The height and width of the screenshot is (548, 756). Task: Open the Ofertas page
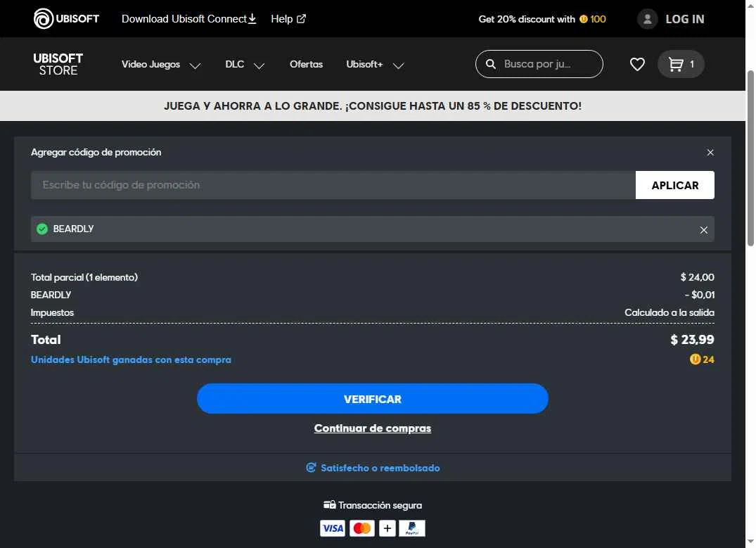[x=306, y=64]
